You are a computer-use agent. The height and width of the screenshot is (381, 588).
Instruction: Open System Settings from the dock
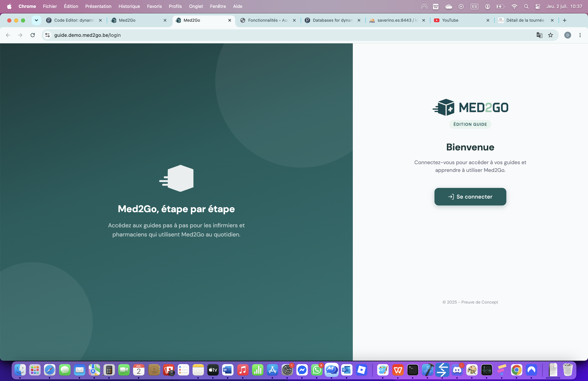[x=287, y=370]
